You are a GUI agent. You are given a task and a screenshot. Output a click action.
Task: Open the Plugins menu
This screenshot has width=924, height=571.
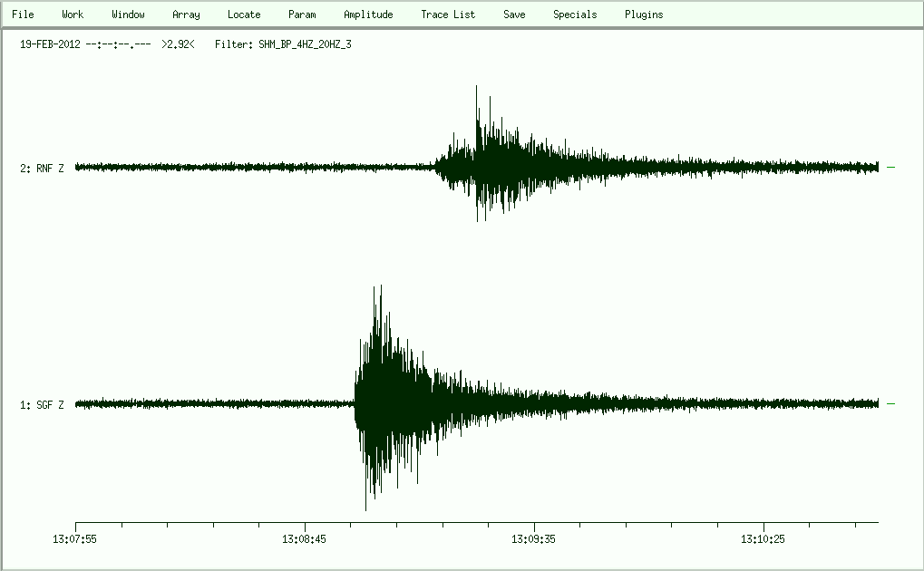tap(644, 15)
